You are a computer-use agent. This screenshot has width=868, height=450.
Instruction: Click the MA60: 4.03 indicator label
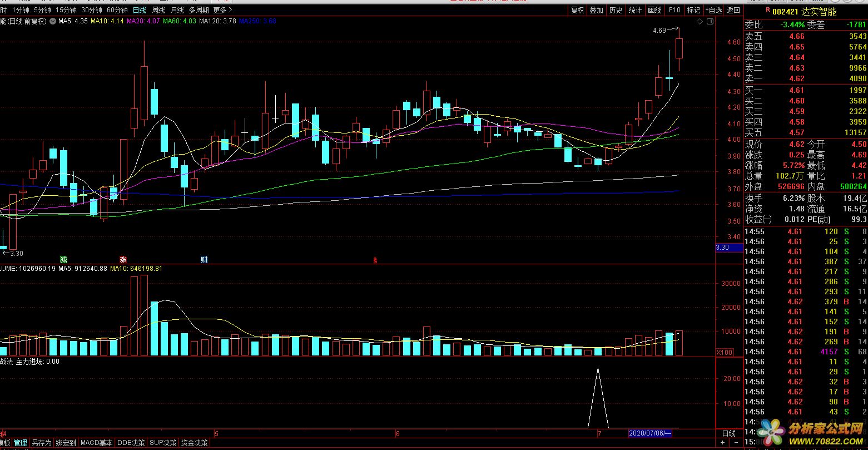(x=180, y=21)
